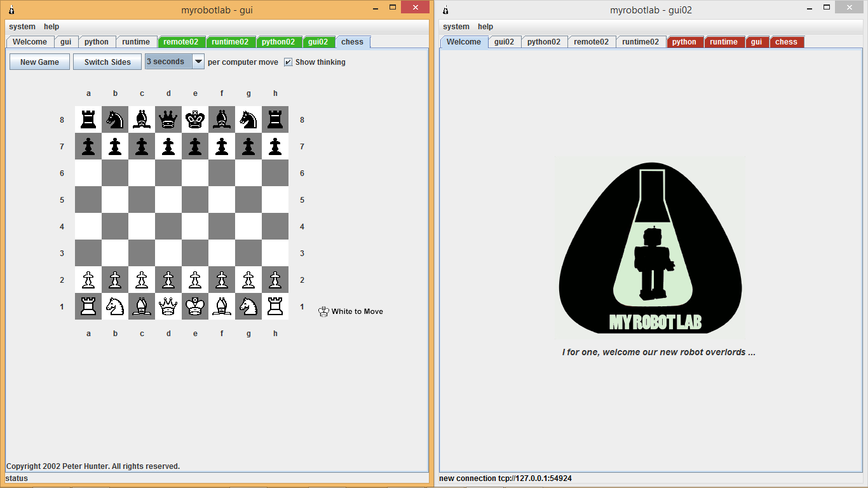The height and width of the screenshot is (488, 868).
Task: Pick the black pawn on a7
Action: 88,146
